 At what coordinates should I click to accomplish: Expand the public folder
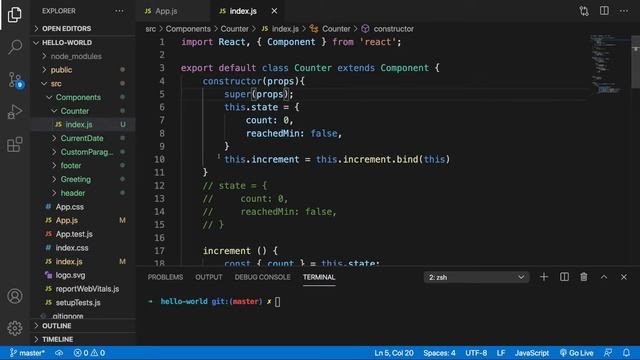(83, 70)
